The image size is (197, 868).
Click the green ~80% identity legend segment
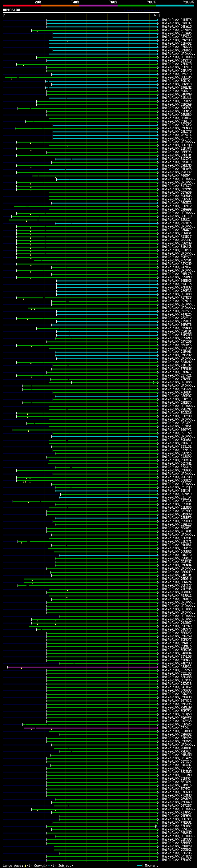[137, 6]
